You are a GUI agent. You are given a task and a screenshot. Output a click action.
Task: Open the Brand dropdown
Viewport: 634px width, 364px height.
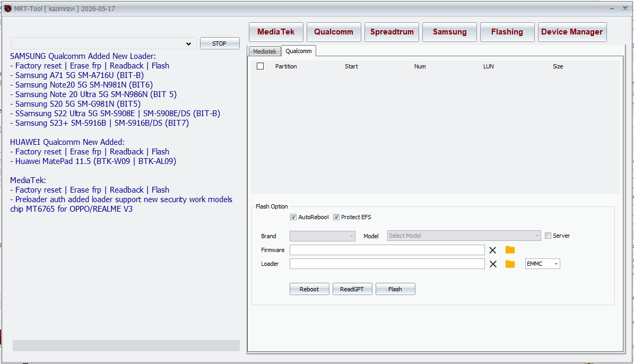pos(322,236)
